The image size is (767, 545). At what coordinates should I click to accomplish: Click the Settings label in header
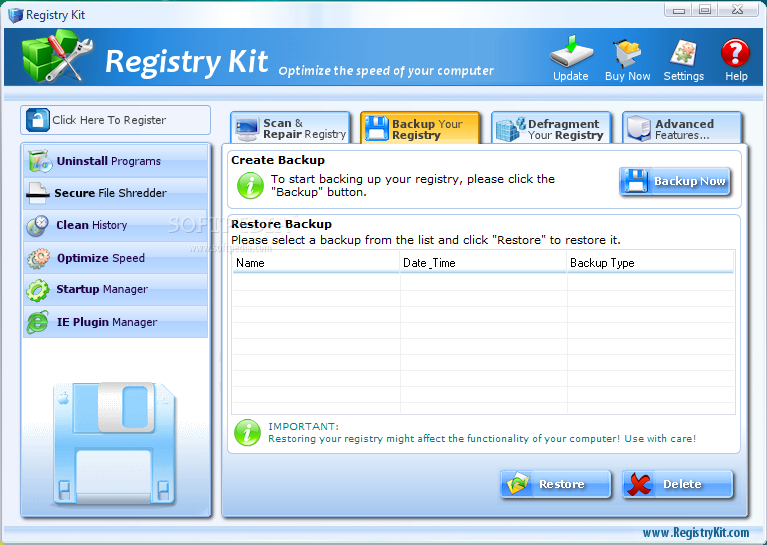683,76
